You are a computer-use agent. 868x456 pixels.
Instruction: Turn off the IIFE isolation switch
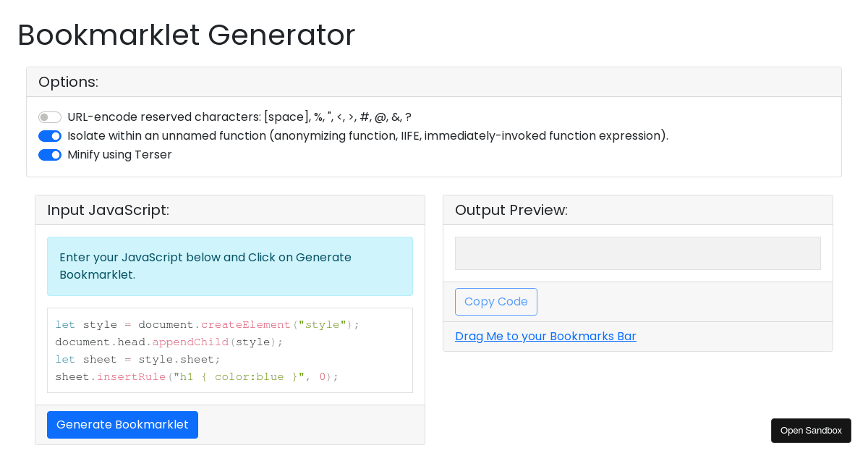[x=50, y=136]
